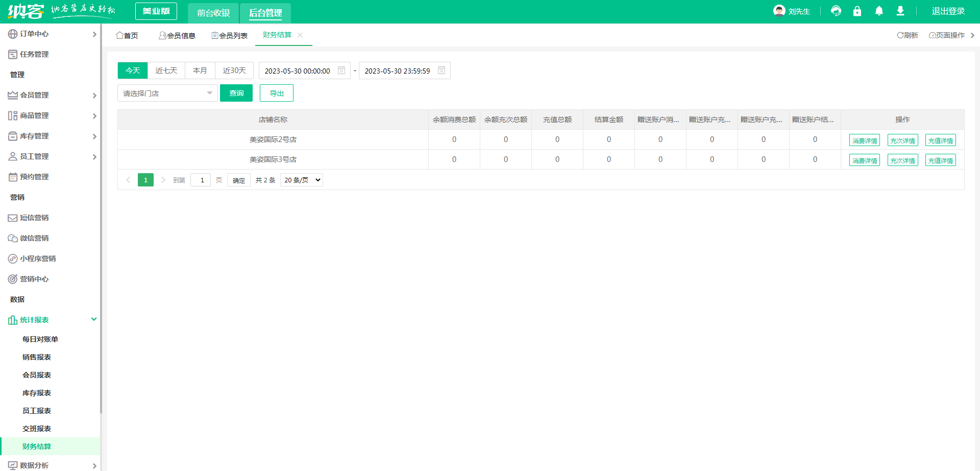Switch to the 会员列表 tab
The width and height of the screenshot is (980, 471).
click(x=230, y=35)
